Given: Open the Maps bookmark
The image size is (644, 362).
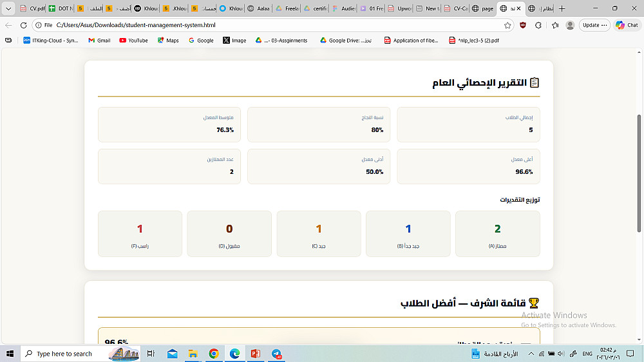Looking at the screenshot, I should [168, 41].
